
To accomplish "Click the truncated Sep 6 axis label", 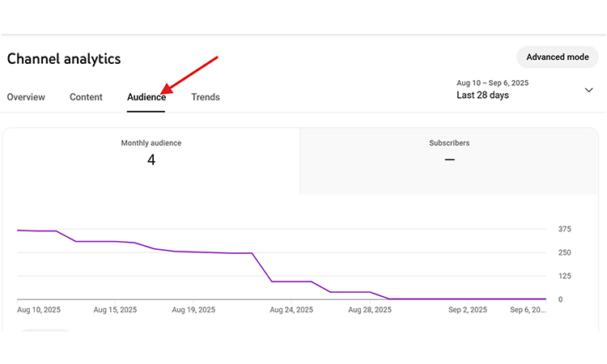I will [x=528, y=310].
